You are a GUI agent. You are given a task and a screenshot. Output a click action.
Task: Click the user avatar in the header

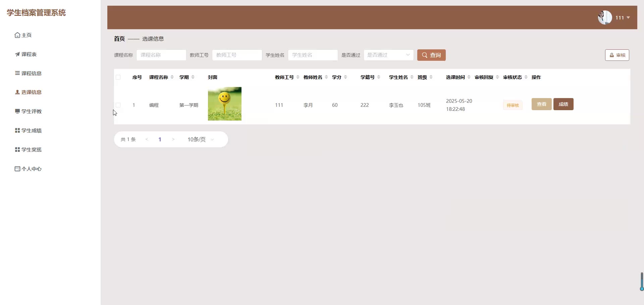[605, 17]
